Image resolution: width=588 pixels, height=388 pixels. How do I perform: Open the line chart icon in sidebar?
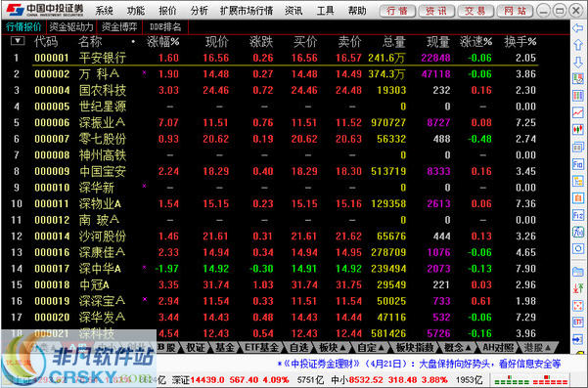[x=578, y=112]
